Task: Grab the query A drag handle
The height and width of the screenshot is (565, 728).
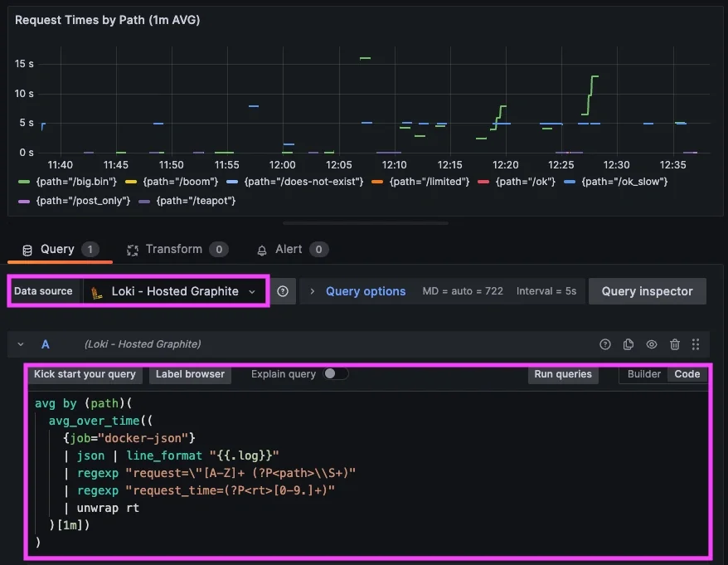Action: 696,344
